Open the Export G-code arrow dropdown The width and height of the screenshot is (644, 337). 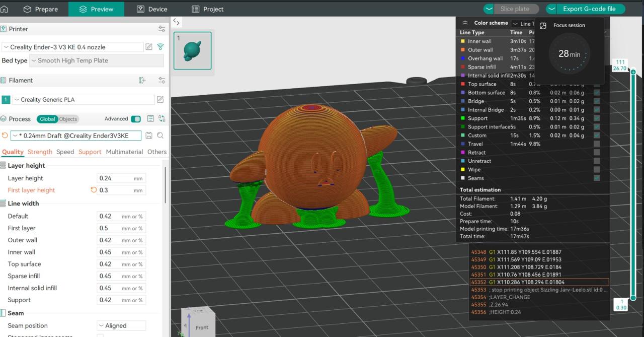pyautogui.click(x=551, y=9)
